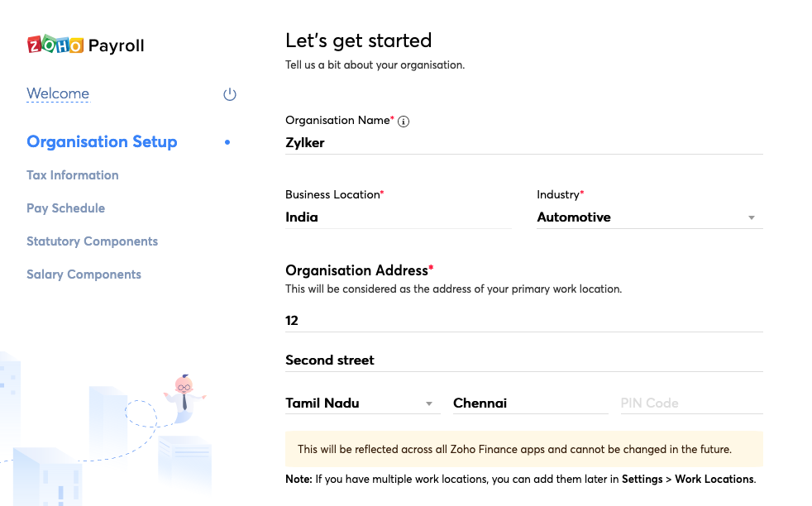Click the Business Location field showing India

coord(398,217)
